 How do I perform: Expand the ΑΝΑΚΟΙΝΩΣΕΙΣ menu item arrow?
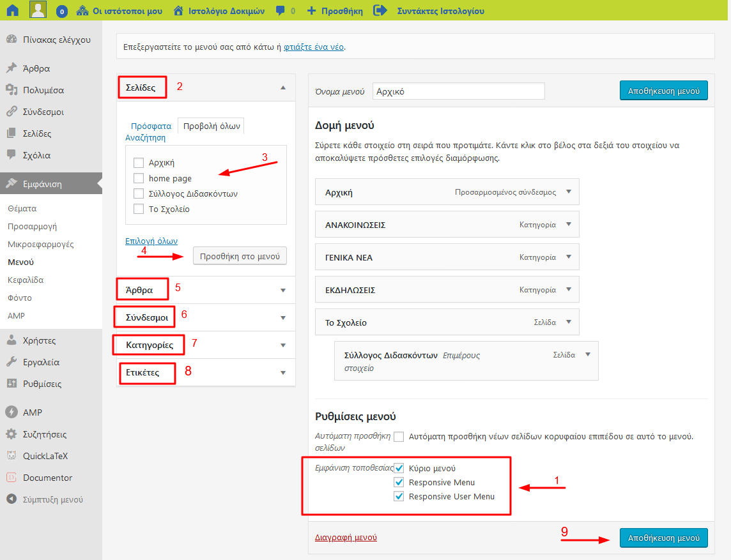(x=569, y=225)
